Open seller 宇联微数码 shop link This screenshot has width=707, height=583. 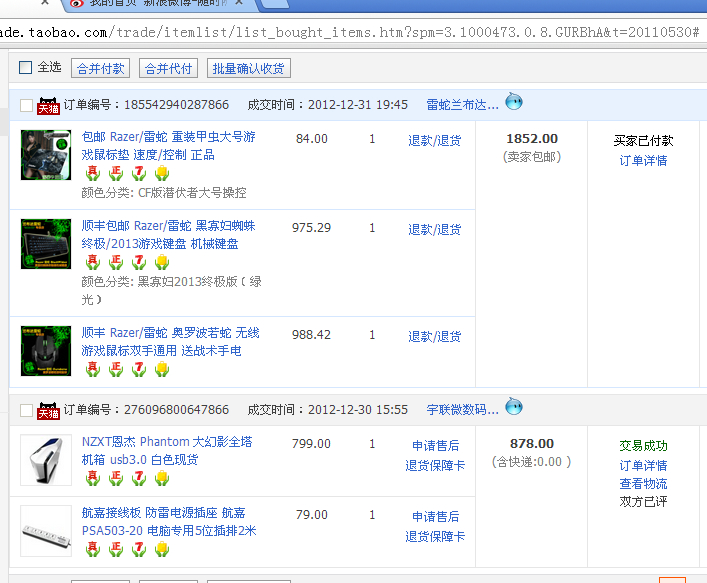pos(463,410)
